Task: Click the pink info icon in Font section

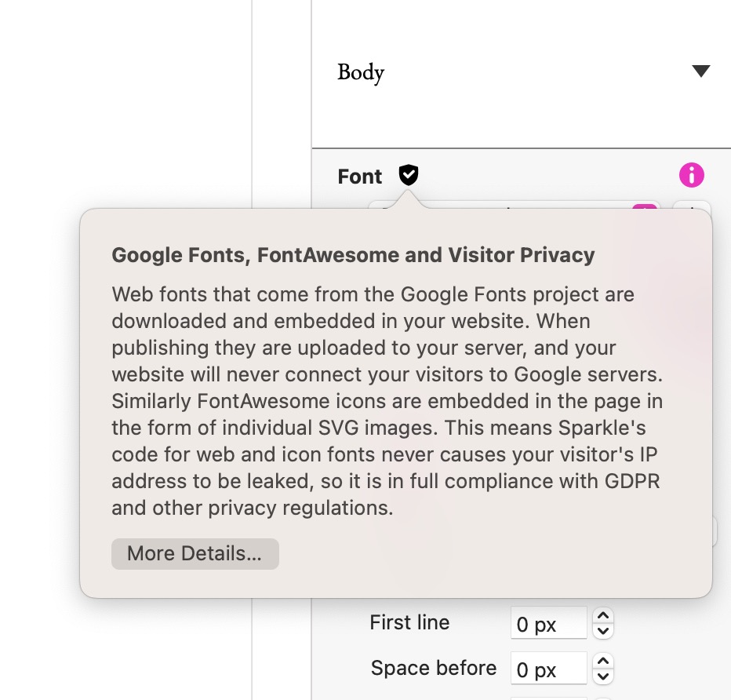Action: pyautogui.click(x=691, y=175)
